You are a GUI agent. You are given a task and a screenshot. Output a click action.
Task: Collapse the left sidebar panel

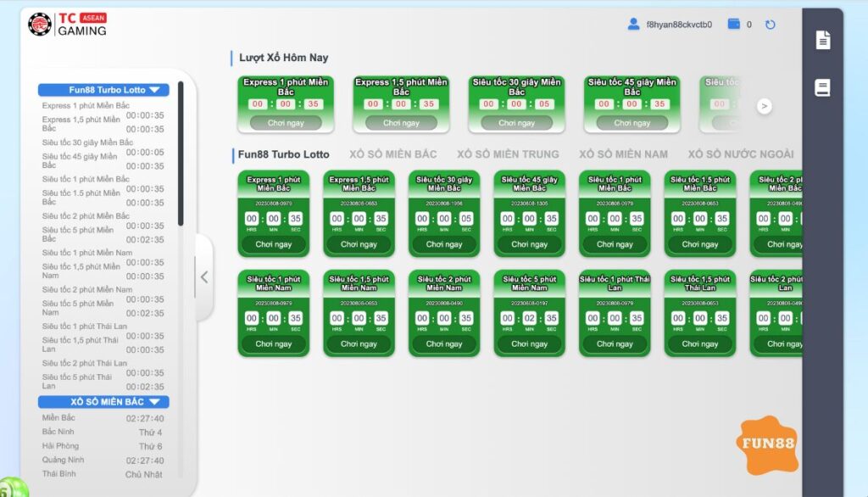pyautogui.click(x=203, y=277)
